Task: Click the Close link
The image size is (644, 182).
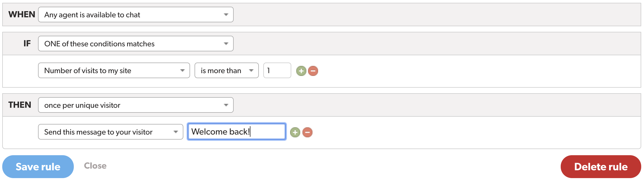Action: point(96,166)
